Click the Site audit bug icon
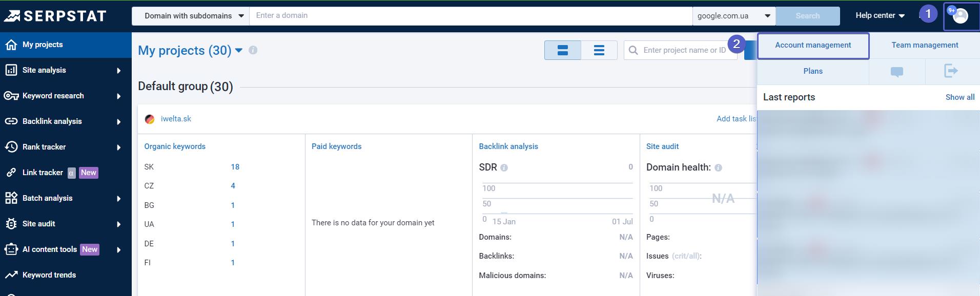This screenshot has width=980, height=296. point(11,224)
